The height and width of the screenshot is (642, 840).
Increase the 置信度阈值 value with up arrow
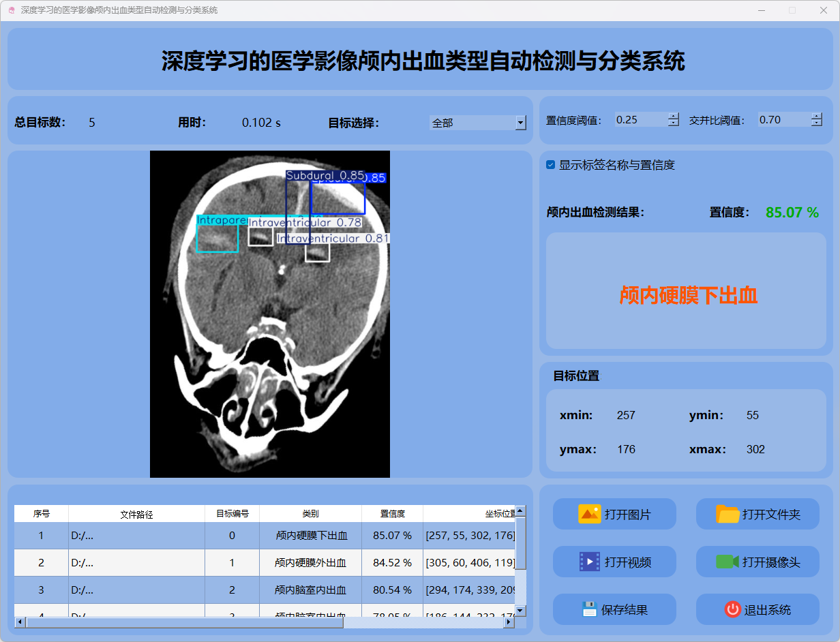(x=674, y=117)
